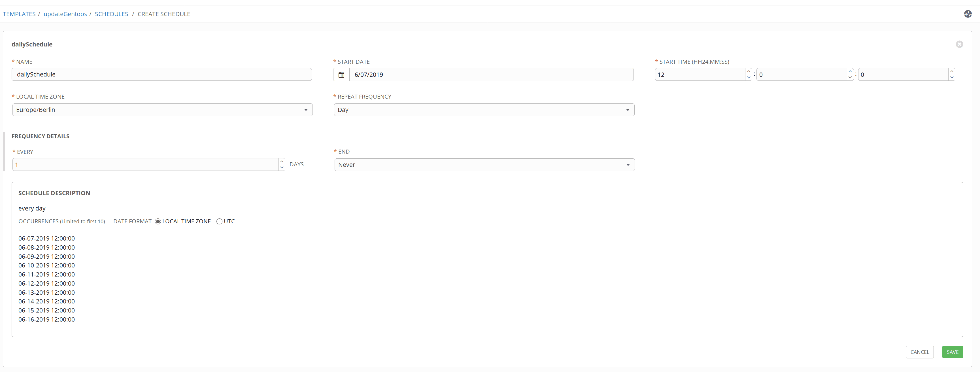This screenshot has width=980, height=372.
Task: Select UTC date format radio
Action: point(219,221)
